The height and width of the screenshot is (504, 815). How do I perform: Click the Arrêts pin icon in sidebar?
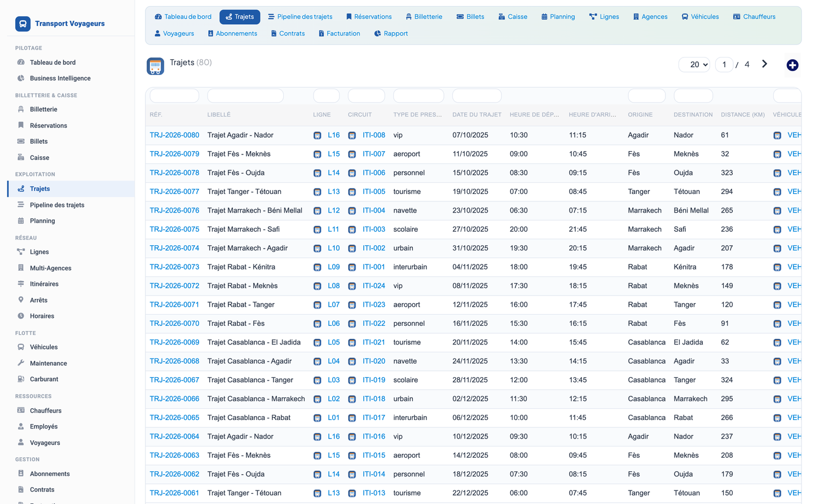click(21, 300)
